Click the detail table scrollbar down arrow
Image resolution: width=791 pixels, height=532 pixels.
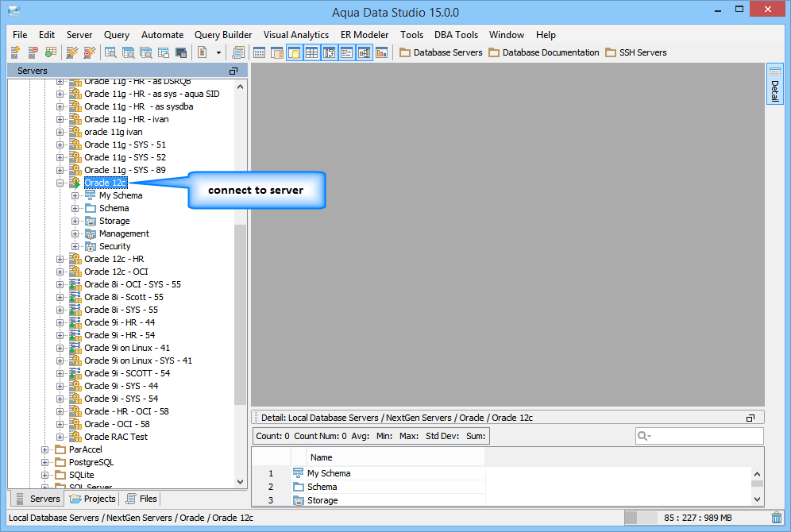pyautogui.click(x=757, y=499)
